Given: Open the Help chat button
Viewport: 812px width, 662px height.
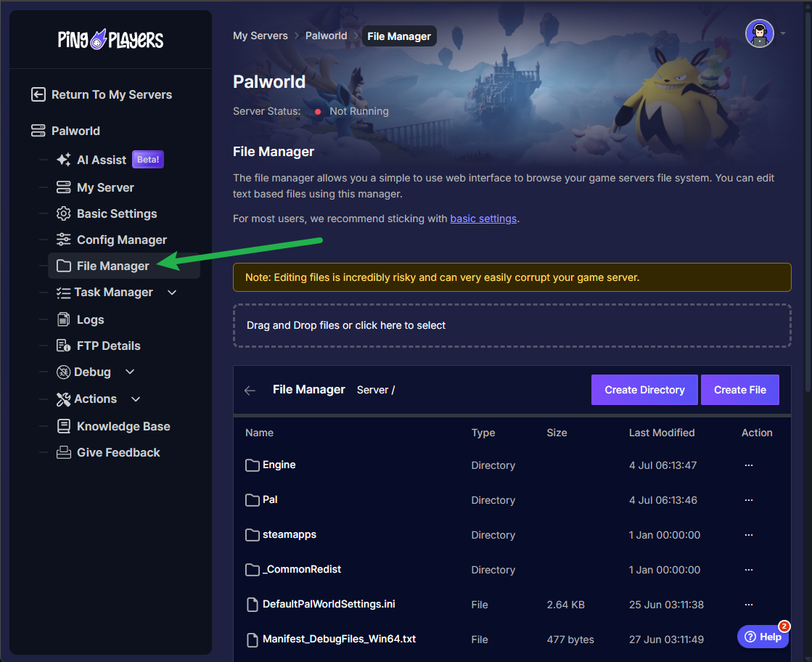Looking at the screenshot, I should pyautogui.click(x=763, y=637).
